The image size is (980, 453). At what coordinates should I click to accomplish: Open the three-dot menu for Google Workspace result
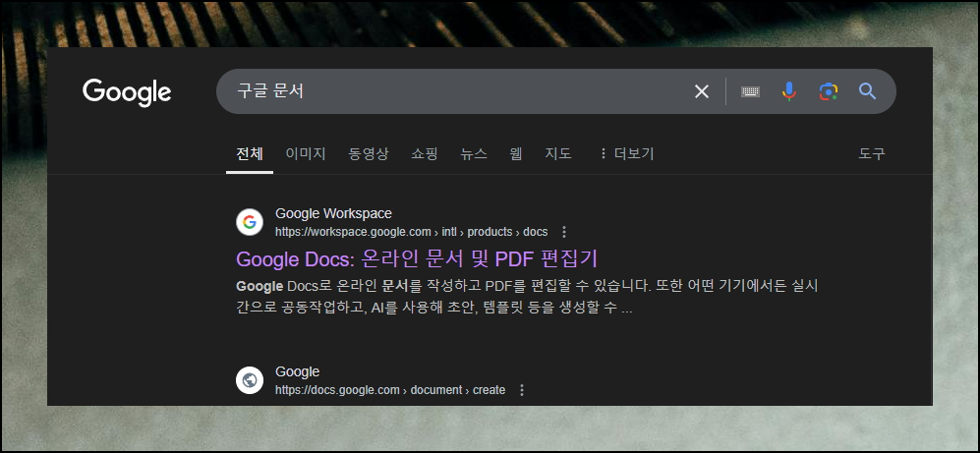pos(564,232)
